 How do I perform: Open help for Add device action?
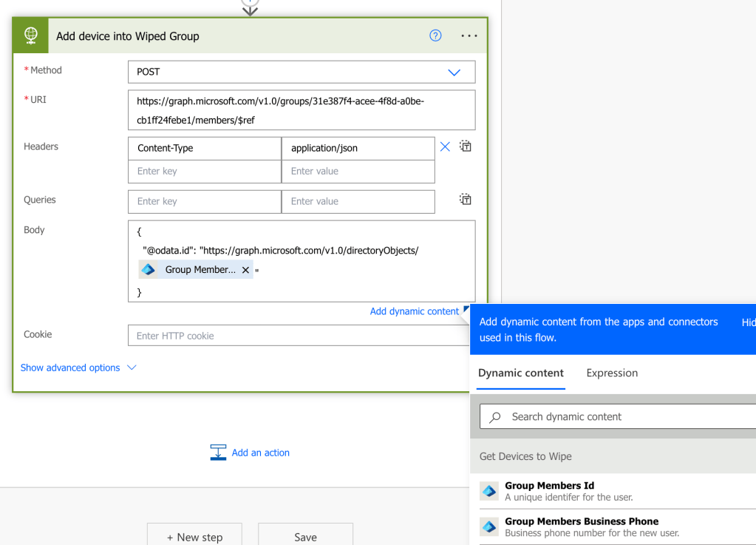[435, 35]
